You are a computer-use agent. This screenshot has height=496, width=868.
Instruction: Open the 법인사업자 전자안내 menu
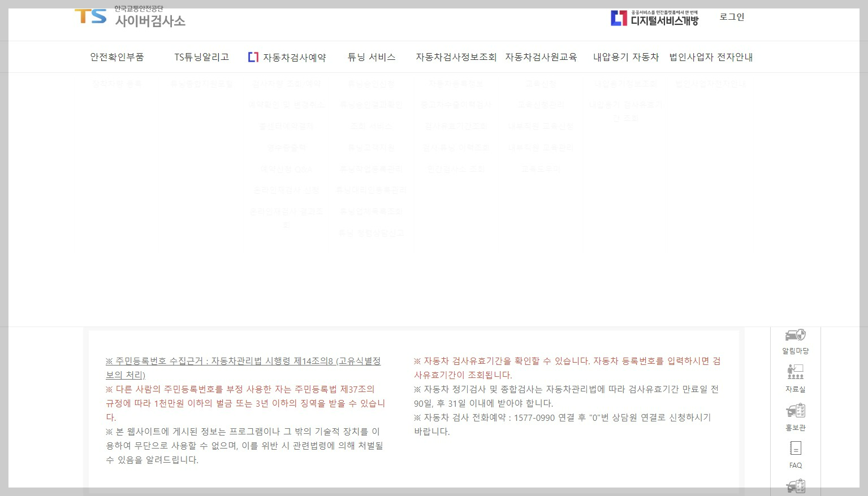[711, 57]
